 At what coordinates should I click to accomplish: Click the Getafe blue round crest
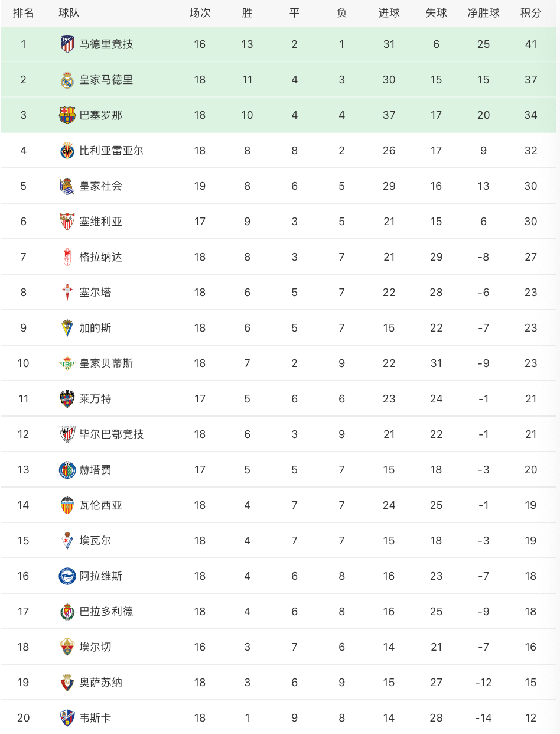coord(67,470)
